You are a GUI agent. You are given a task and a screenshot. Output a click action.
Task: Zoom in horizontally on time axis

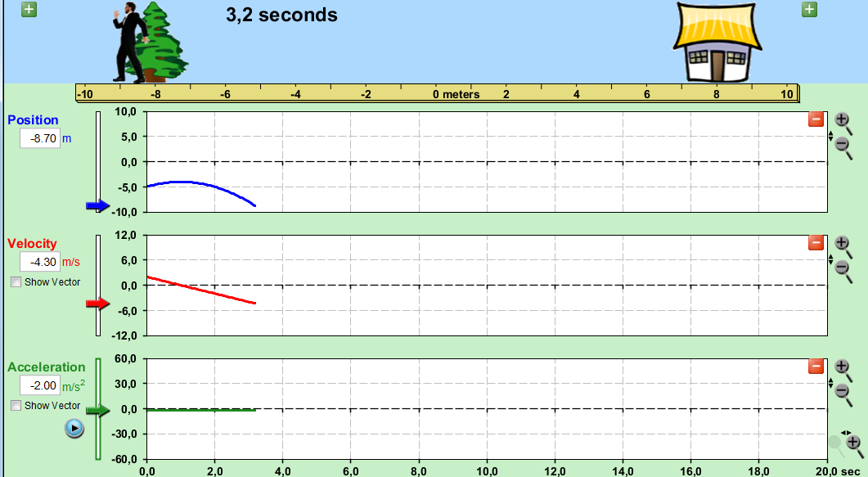tap(855, 445)
